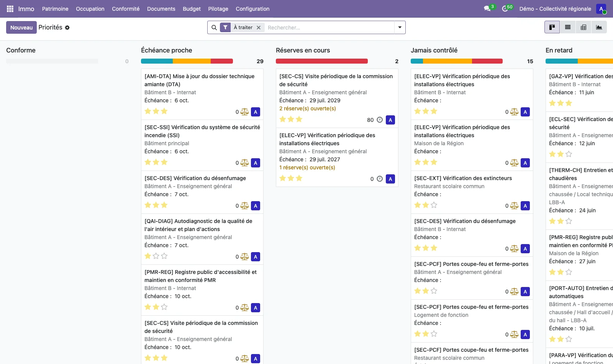The image size is (613, 364).
Task: Click Immo app title
Action: pyautogui.click(x=26, y=9)
